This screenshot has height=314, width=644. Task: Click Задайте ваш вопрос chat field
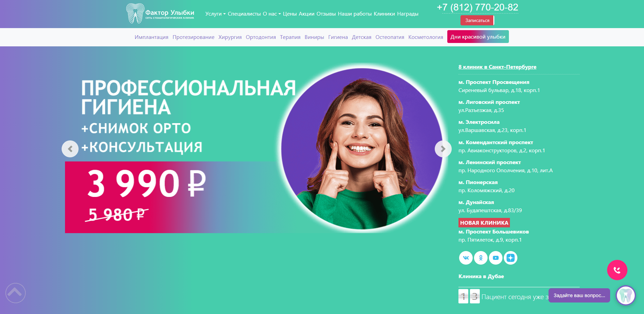(579, 295)
